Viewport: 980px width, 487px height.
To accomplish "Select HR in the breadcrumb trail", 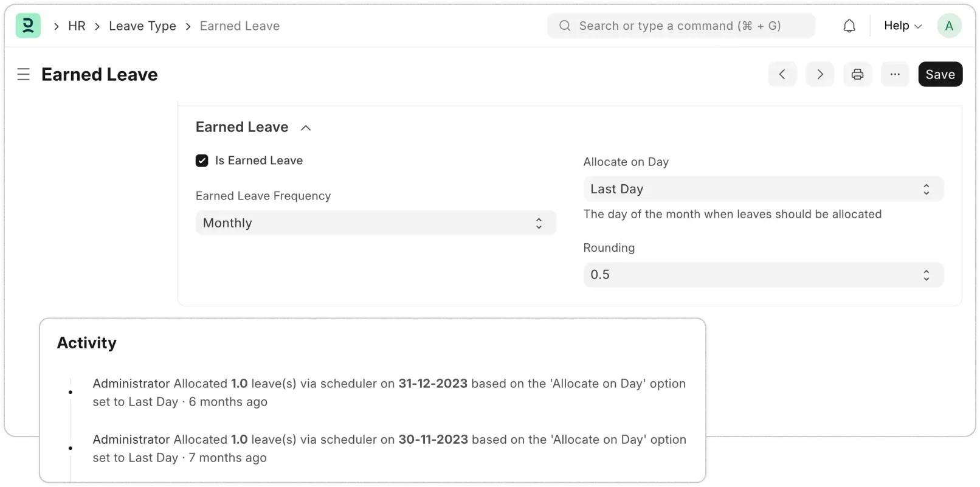I will coord(77,26).
